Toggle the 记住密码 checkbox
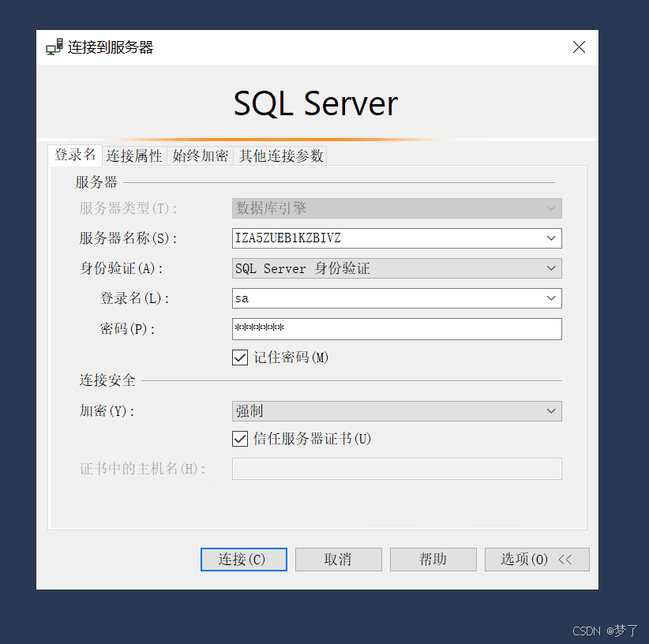This screenshot has width=649, height=644. click(x=240, y=358)
